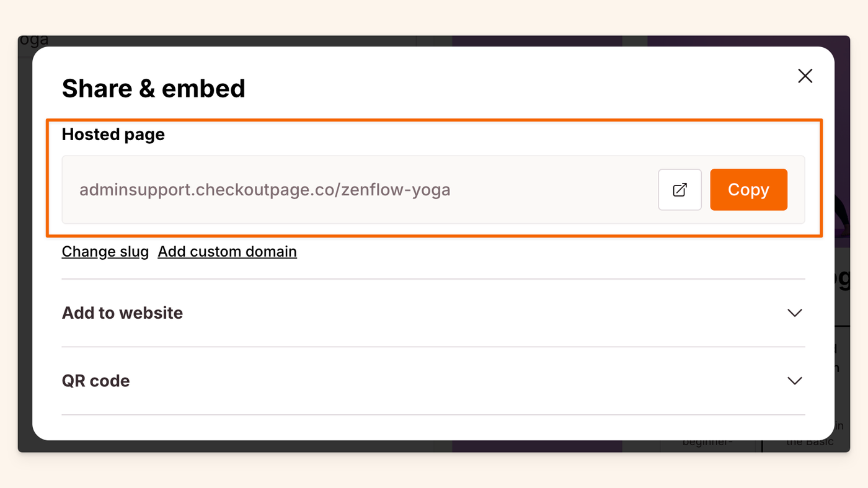Click the zenflow-yoga hosted page URL text

pyautogui.click(x=265, y=190)
